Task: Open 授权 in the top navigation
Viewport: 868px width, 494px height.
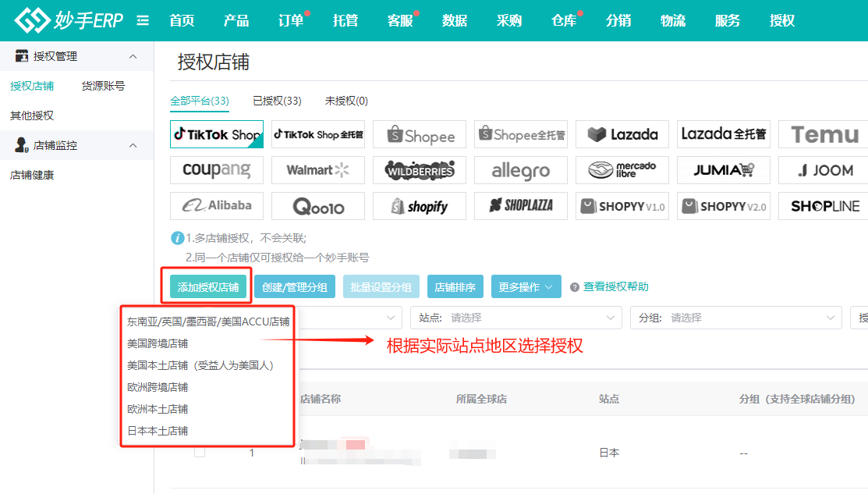Action: (x=782, y=20)
